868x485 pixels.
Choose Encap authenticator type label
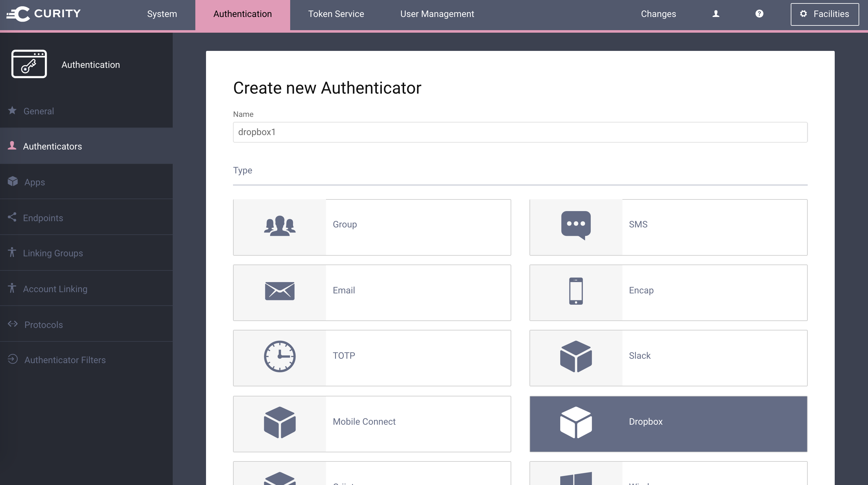point(641,291)
